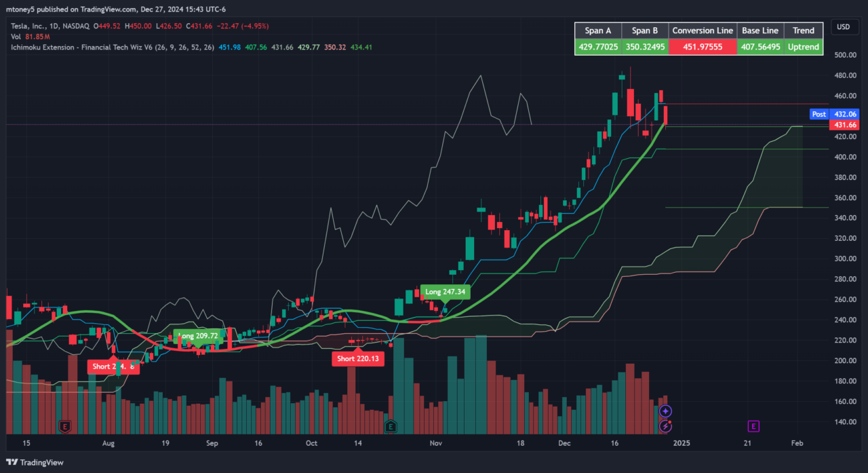Viewport: 868px width, 473px height.
Task: Click the 429.77 indicator value in the legend
Action: [x=309, y=48]
